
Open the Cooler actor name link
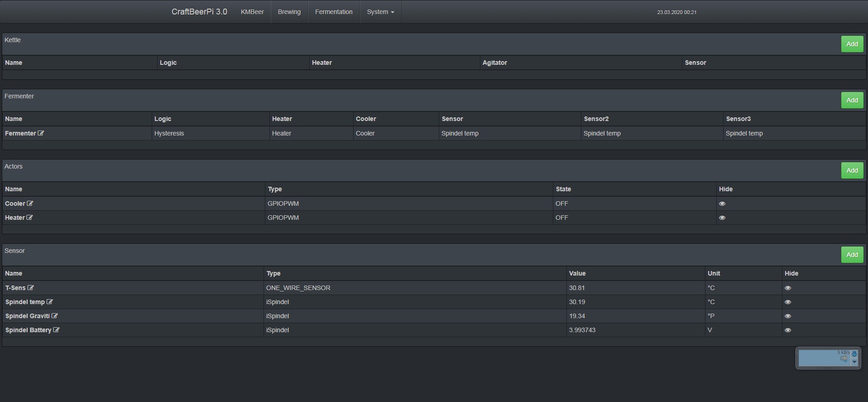(x=15, y=203)
